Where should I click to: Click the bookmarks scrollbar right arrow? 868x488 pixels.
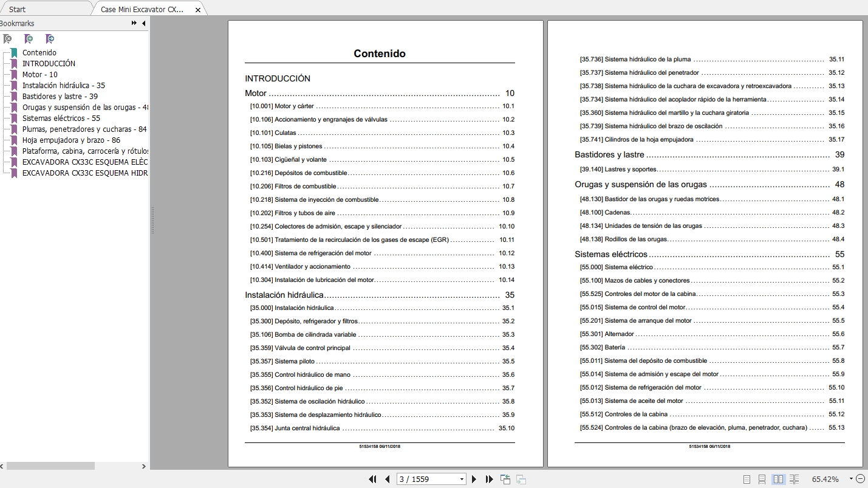pos(144,466)
